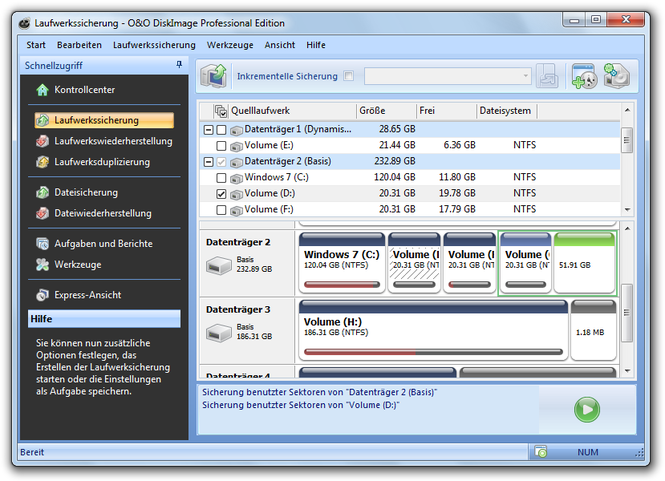
Task: Open the Start menu
Action: pos(36,45)
